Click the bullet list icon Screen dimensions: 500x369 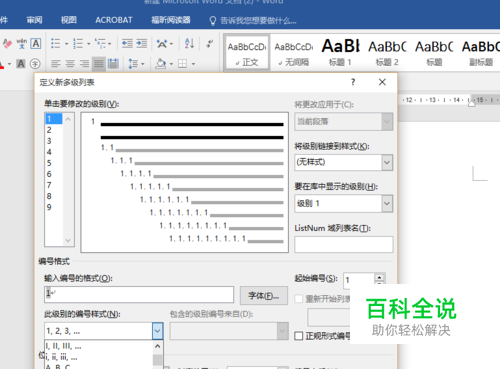pos(55,44)
